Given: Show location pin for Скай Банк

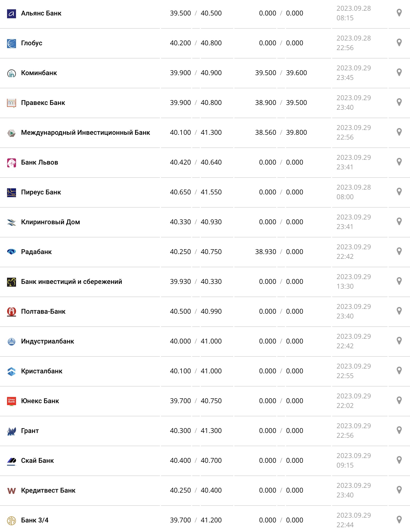Looking at the screenshot, I should pyautogui.click(x=399, y=460).
